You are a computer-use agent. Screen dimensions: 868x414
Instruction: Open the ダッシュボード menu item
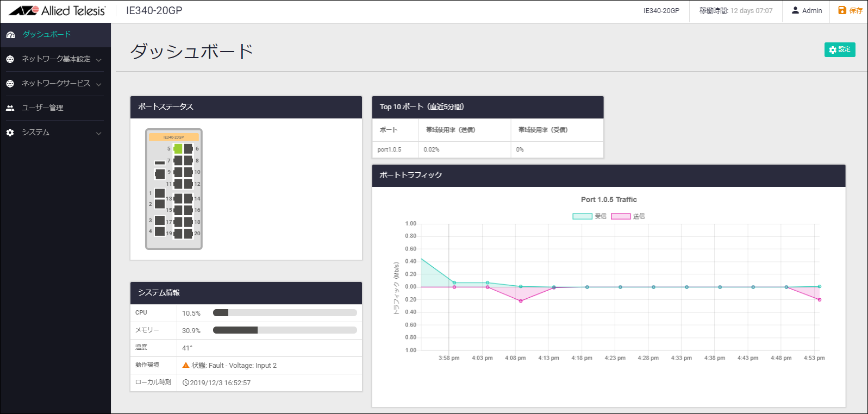[x=47, y=34]
